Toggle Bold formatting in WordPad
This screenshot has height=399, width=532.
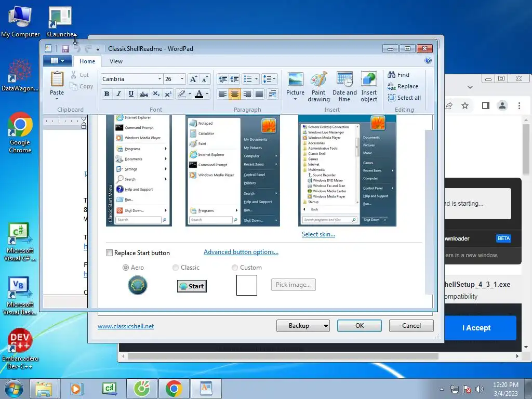(x=107, y=94)
